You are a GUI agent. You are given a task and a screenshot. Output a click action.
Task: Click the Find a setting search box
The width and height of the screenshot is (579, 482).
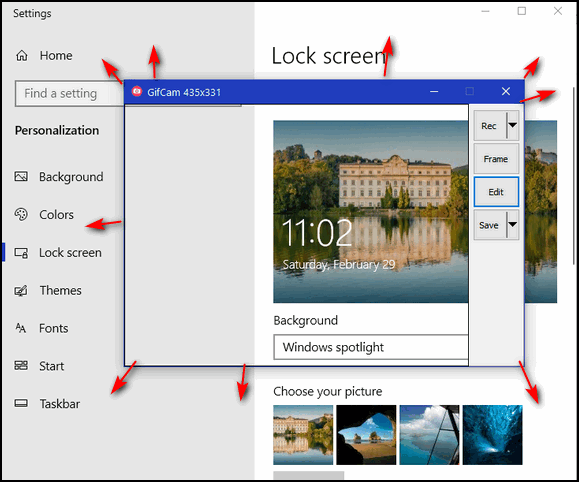click(69, 93)
